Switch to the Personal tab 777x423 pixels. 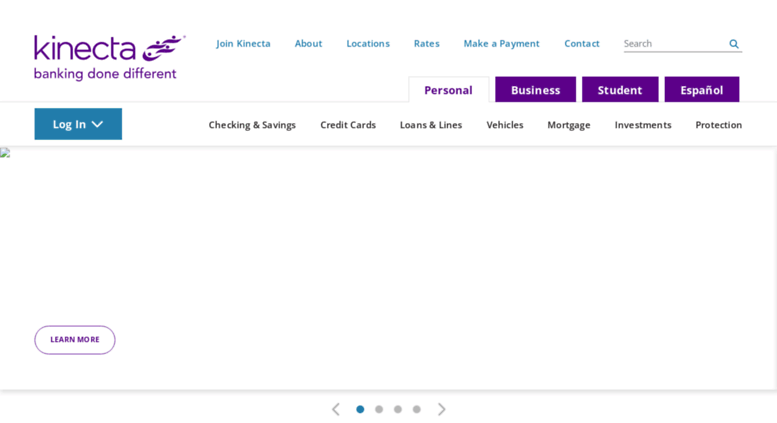point(448,90)
